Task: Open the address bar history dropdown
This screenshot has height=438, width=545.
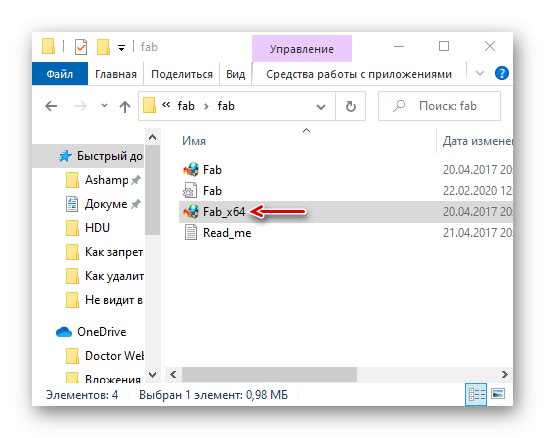Action: click(321, 106)
